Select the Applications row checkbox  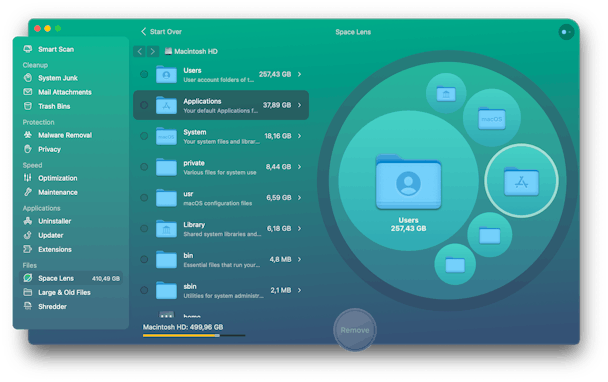pyautogui.click(x=144, y=105)
